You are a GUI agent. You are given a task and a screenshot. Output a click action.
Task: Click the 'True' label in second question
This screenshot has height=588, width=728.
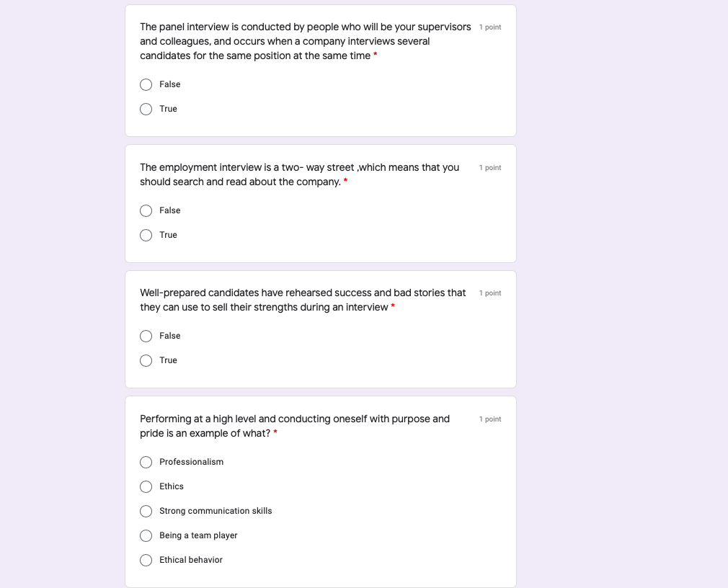point(168,235)
